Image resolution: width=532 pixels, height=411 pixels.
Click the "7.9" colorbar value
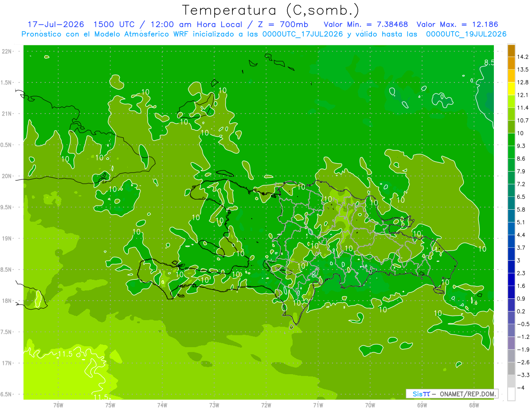pos(521,171)
